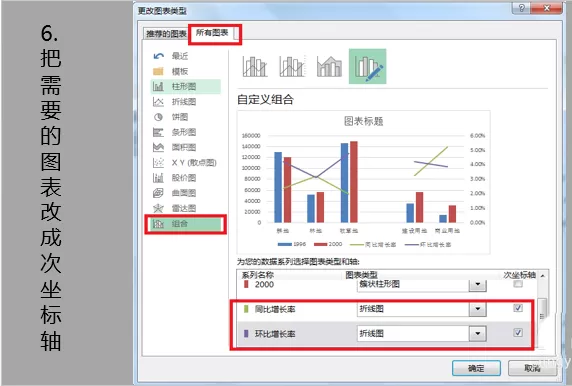This screenshot has width=572, height=386.
Task: Toggle secondary axis checkbox for 环比增长率
Action: click(518, 333)
